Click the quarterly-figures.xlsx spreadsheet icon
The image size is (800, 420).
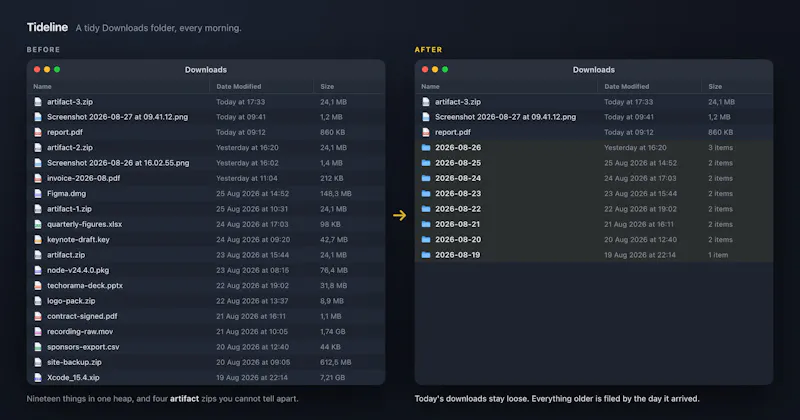38,224
